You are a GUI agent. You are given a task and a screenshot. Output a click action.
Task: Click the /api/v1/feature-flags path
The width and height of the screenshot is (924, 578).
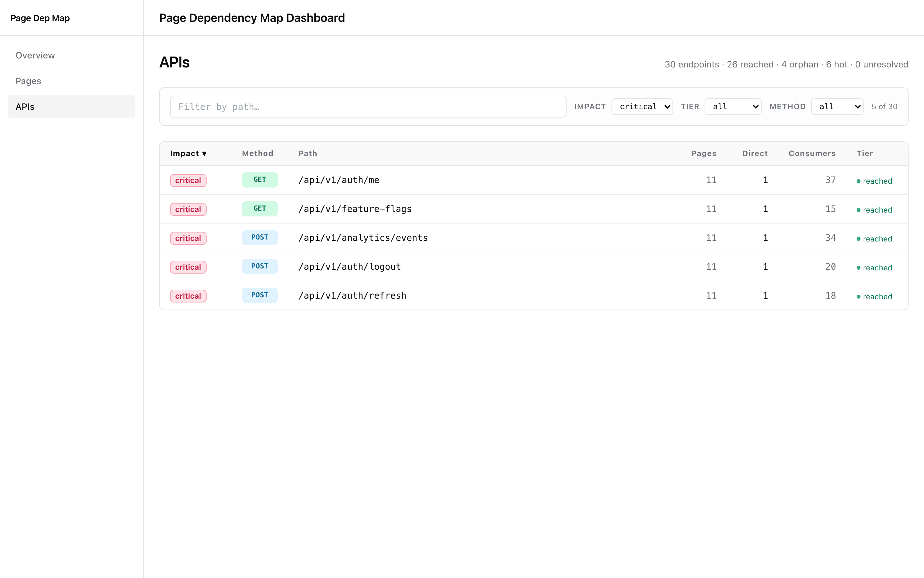[355, 209]
